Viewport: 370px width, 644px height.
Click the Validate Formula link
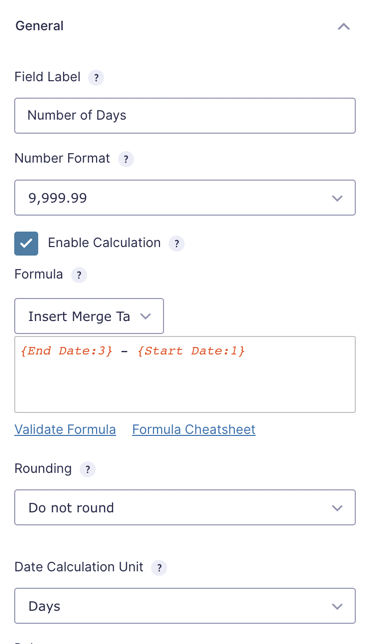pyautogui.click(x=65, y=430)
